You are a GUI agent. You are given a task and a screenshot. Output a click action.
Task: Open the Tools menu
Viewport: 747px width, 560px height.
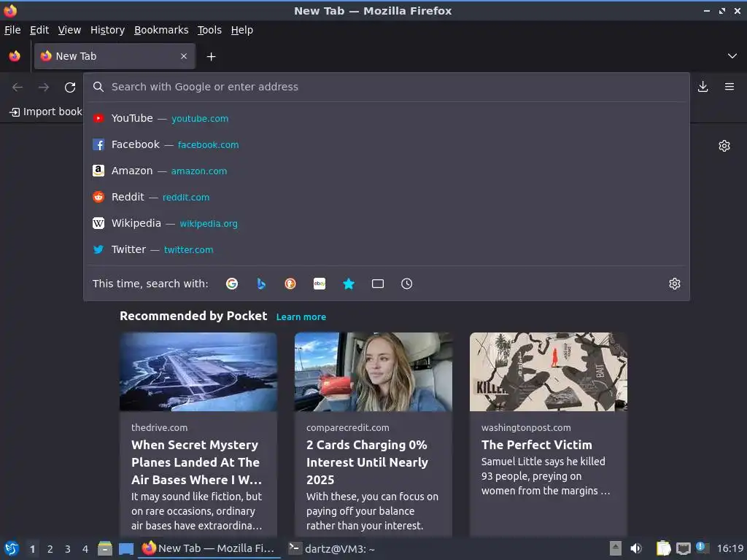(209, 30)
